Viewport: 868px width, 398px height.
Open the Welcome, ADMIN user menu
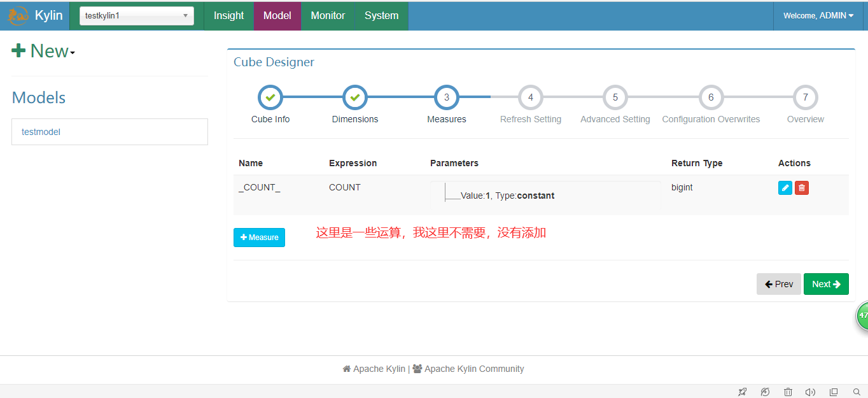[x=818, y=16]
